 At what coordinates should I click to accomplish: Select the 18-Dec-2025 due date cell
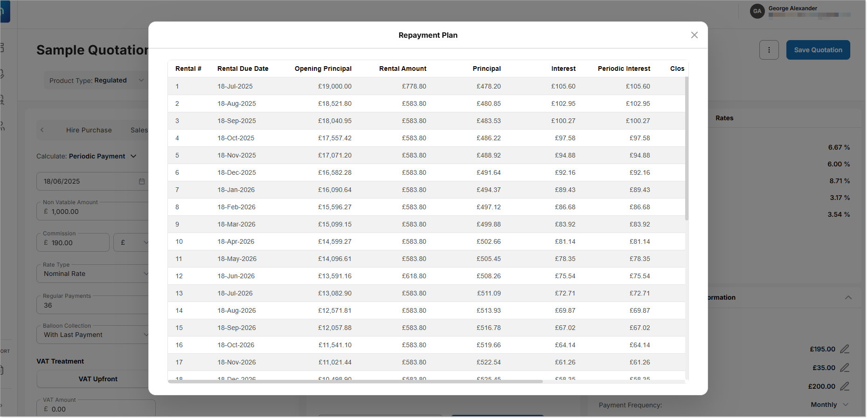pyautogui.click(x=236, y=172)
